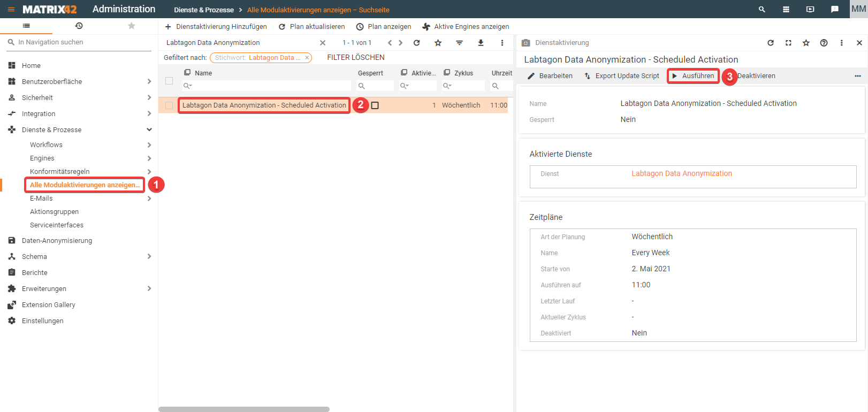Expand Workflows submenu

149,145
